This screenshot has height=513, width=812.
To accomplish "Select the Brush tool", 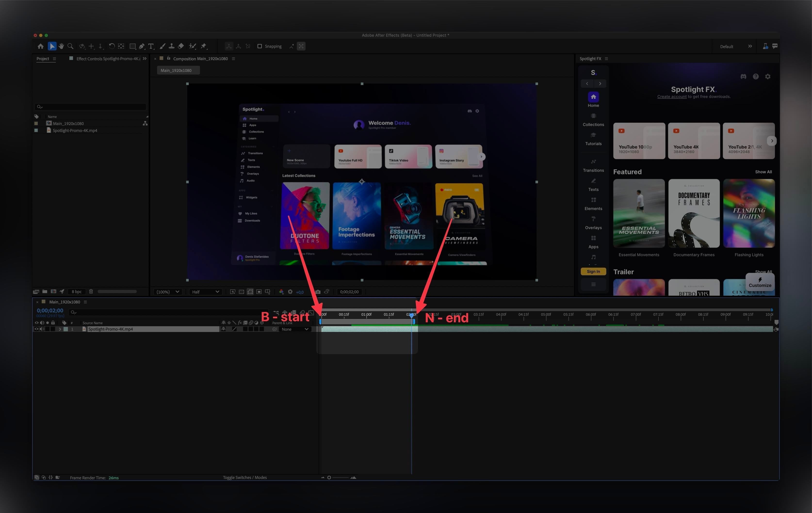I will pyautogui.click(x=162, y=46).
